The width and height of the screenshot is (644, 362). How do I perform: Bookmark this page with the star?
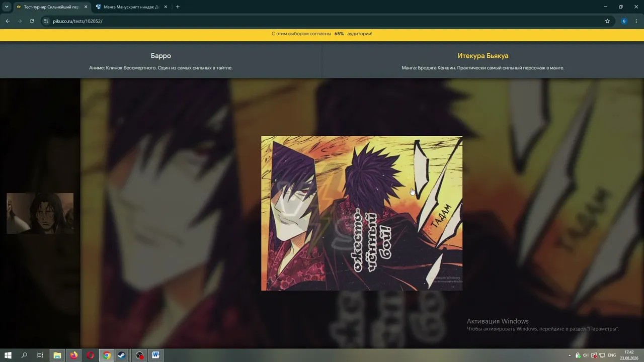[607, 21]
